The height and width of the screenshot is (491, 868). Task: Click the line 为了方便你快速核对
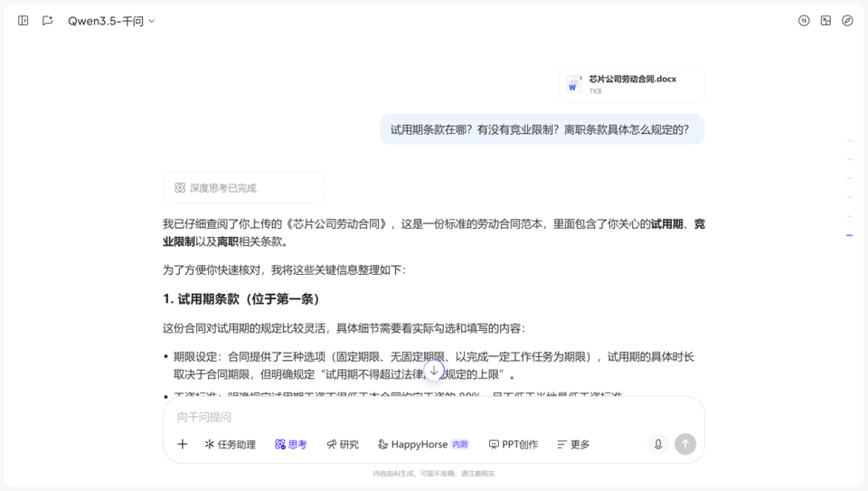285,269
